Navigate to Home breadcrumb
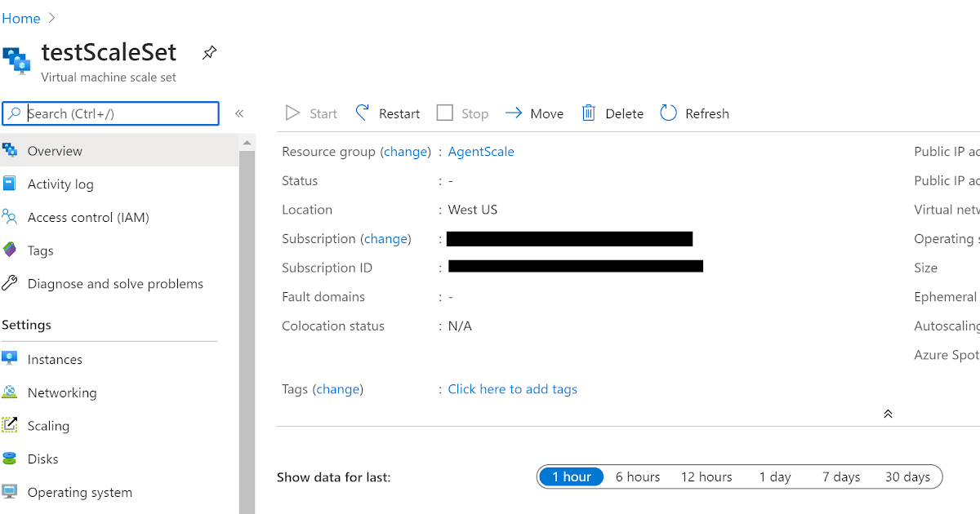This screenshot has height=514, width=980. (x=21, y=17)
